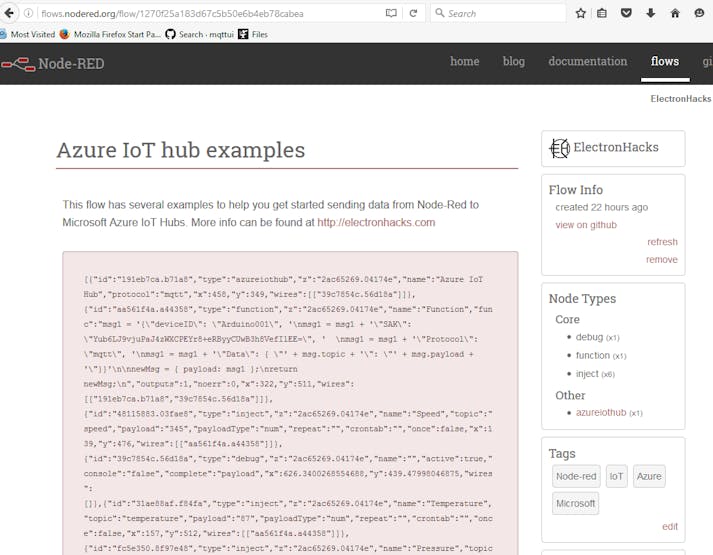713x555 pixels.
Task: Click the ElectronHacks avatar icon
Action: click(559, 148)
